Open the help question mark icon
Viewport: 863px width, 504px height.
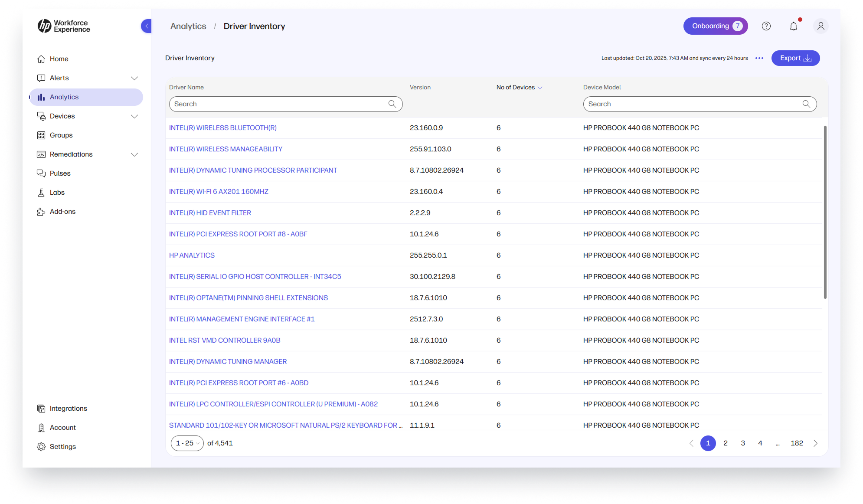[x=766, y=26]
